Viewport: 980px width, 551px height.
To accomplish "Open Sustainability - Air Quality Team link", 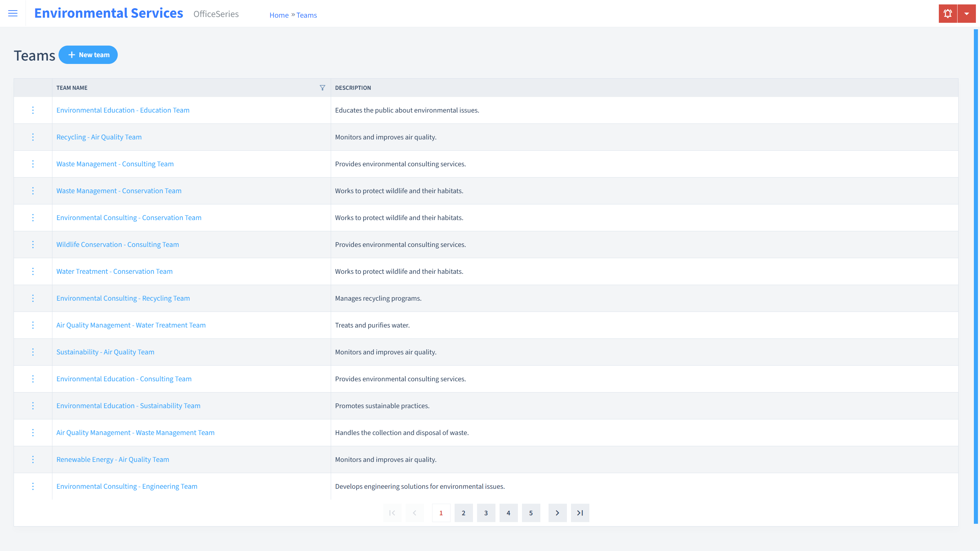I will (x=105, y=352).
